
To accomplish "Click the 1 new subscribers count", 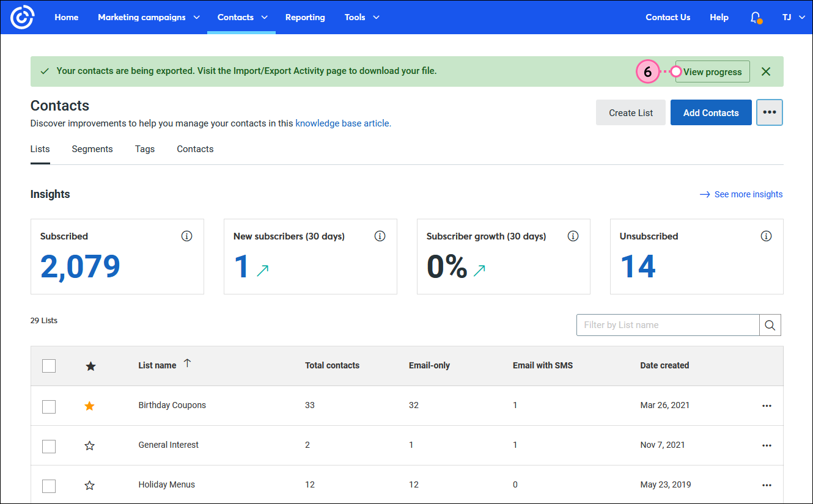I will [x=241, y=266].
